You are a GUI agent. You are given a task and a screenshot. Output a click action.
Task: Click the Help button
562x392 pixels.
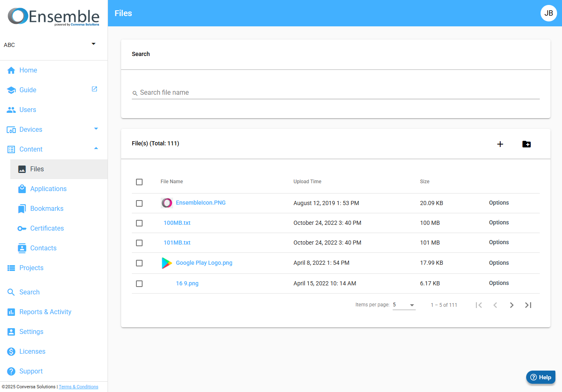(x=541, y=377)
